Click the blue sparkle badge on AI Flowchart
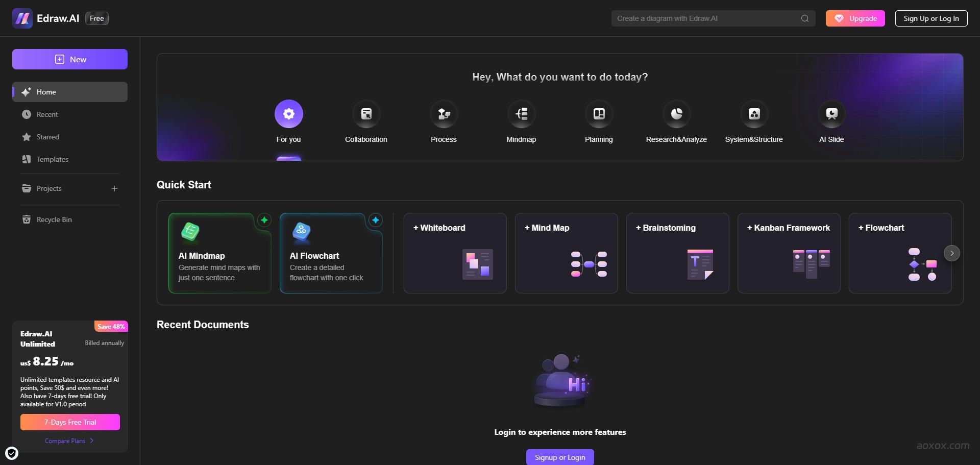The width and height of the screenshot is (980, 465). 376,220
